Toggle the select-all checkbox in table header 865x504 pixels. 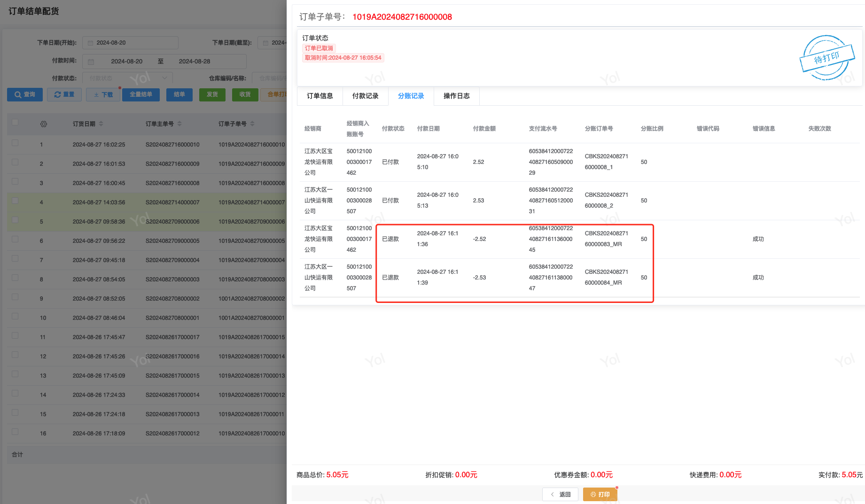[x=15, y=123]
